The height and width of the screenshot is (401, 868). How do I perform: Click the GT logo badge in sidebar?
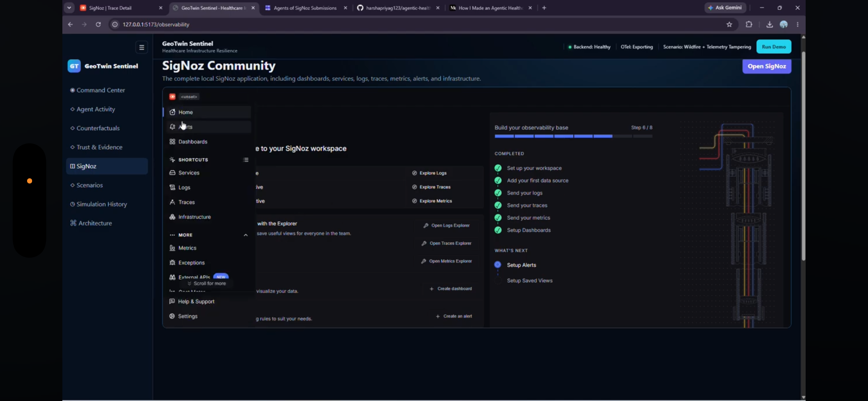pyautogui.click(x=74, y=66)
